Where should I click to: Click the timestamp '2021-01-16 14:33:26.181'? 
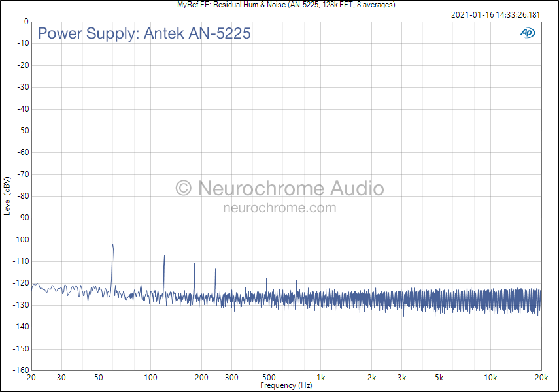496,15
